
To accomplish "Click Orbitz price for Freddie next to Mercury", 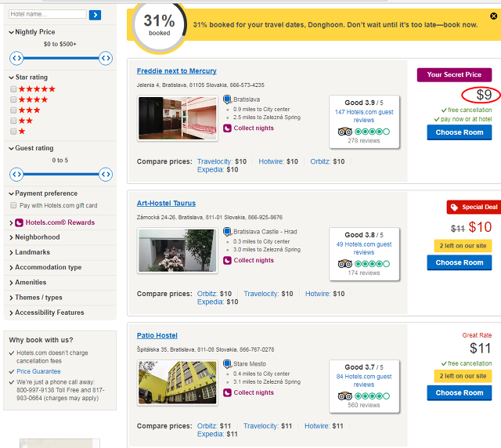I will coord(327,161).
